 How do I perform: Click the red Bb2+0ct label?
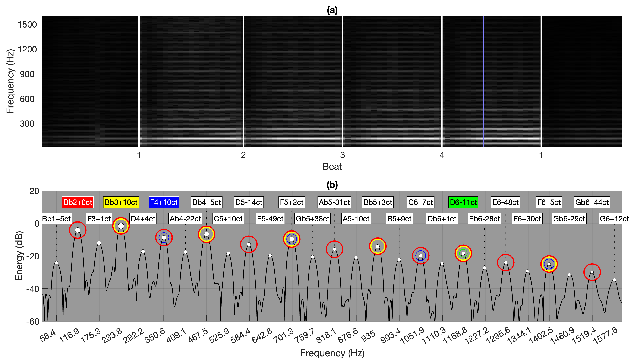coord(78,202)
